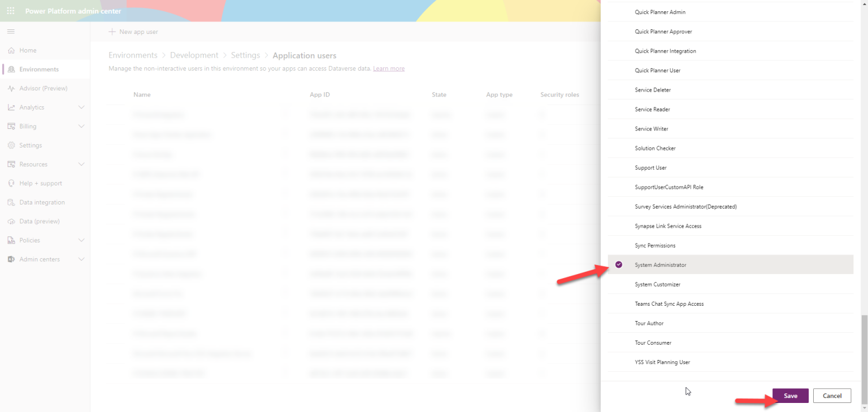Open Data integration in navigation
868x412 pixels.
[42, 202]
